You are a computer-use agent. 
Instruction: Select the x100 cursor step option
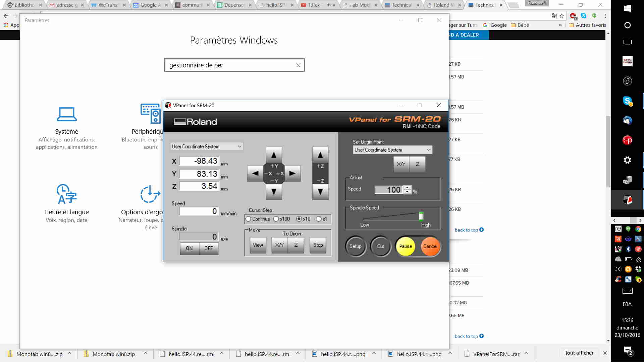[276, 219]
